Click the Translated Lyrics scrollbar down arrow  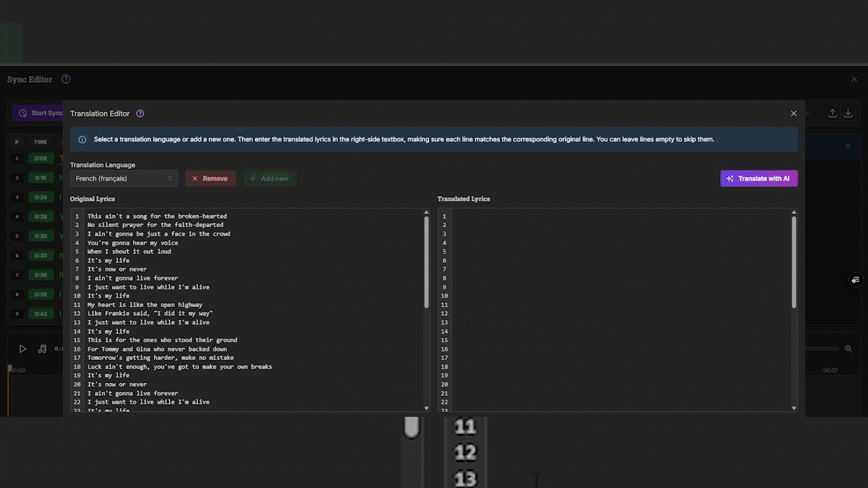(794, 408)
